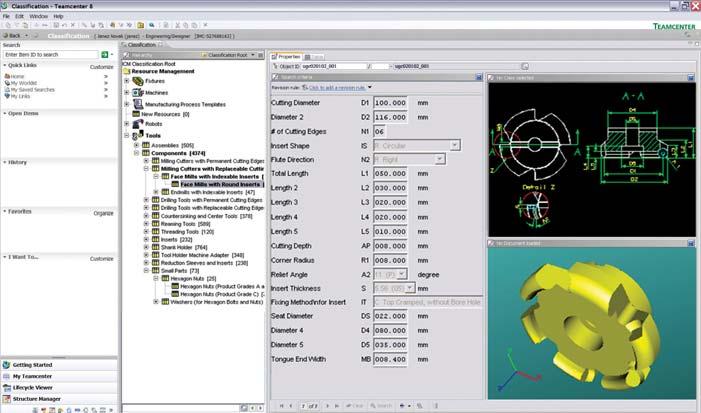Viewport: 701px width, 413px height.
Task: Open the Window menu
Action: [x=38, y=17]
